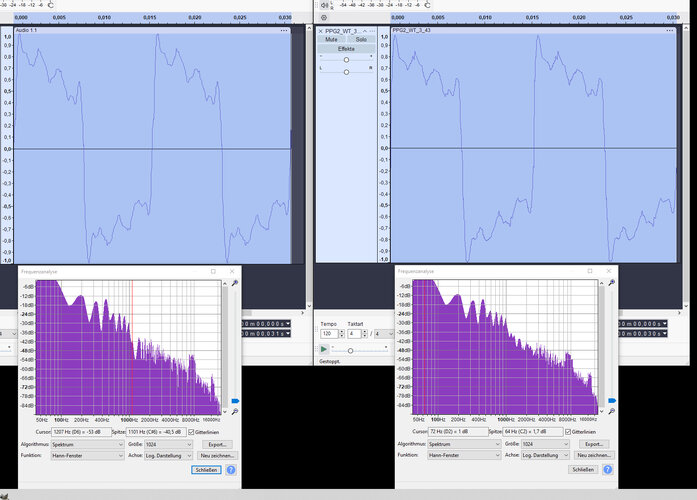
Task: Maximize the right Frequenzanalyse window
Action: coord(590,271)
